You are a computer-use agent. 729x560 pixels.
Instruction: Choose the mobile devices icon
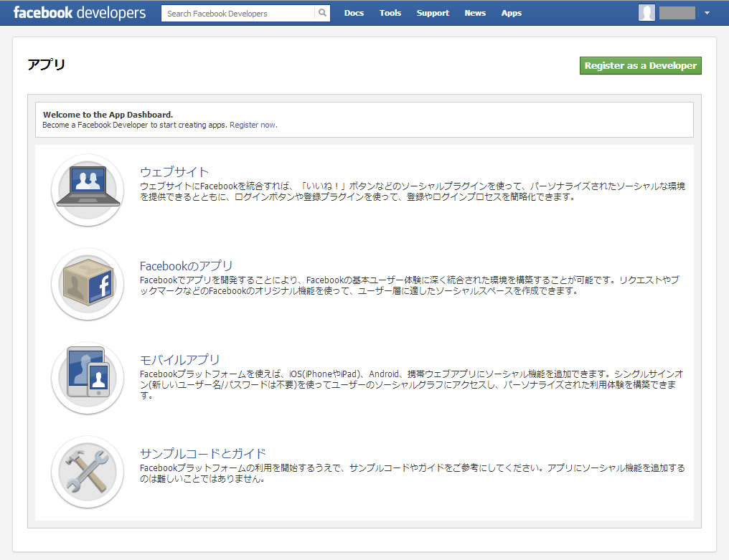(88, 378)
